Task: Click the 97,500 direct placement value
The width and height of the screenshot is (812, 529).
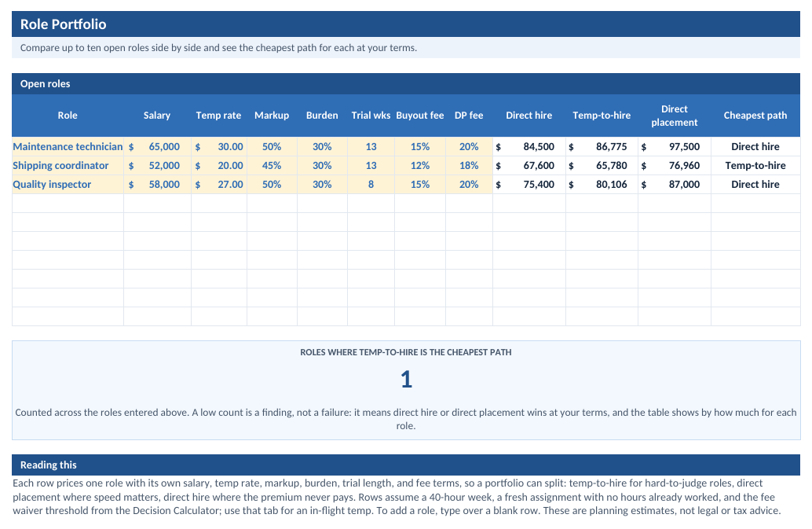Action: pos(675,147)
